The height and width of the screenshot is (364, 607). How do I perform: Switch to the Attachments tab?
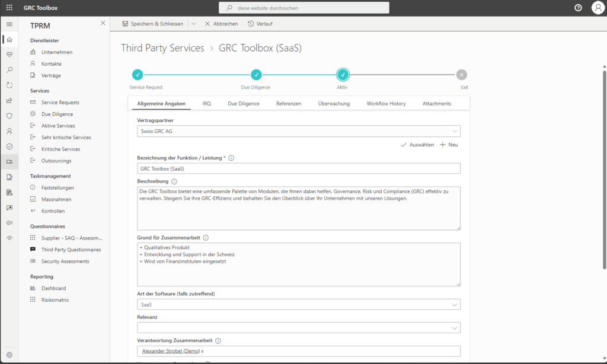pyautogui.click(x=437, y=103)
